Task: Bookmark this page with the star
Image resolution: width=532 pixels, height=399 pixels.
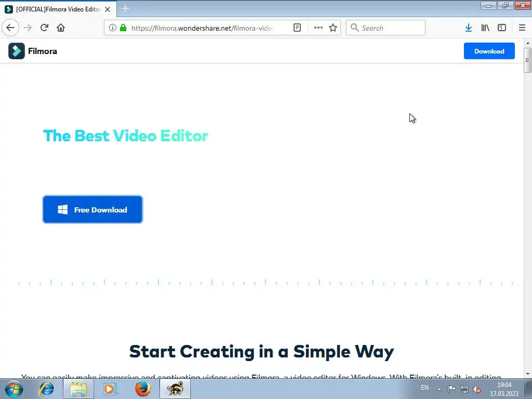Action: coord(333,28)
